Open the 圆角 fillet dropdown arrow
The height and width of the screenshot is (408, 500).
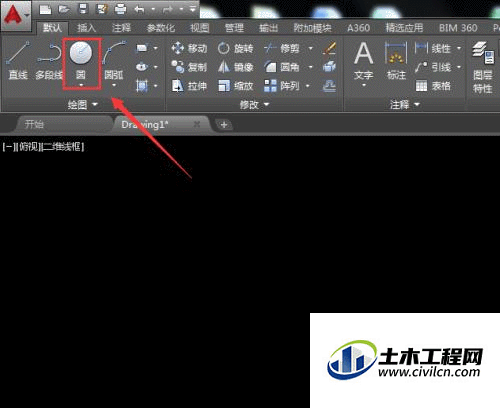coord(311,67)
